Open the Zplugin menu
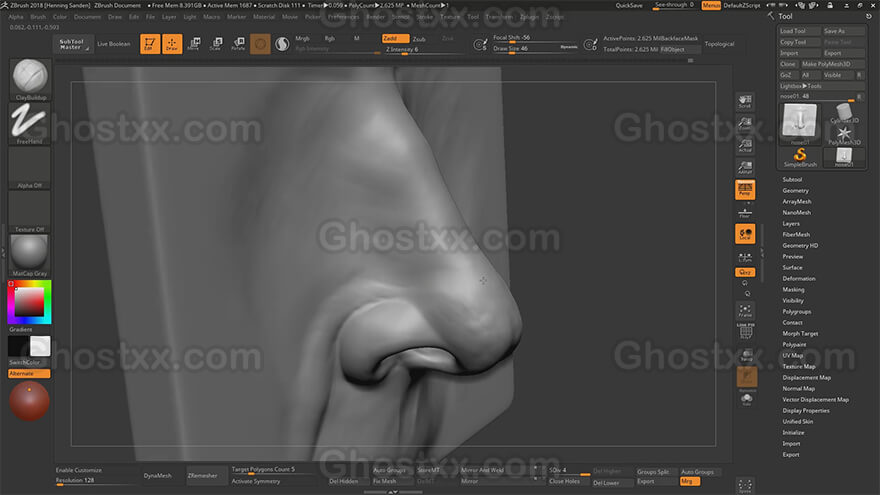Image resolution: width=880 pixels, height=495 pixels. [529, 17]
